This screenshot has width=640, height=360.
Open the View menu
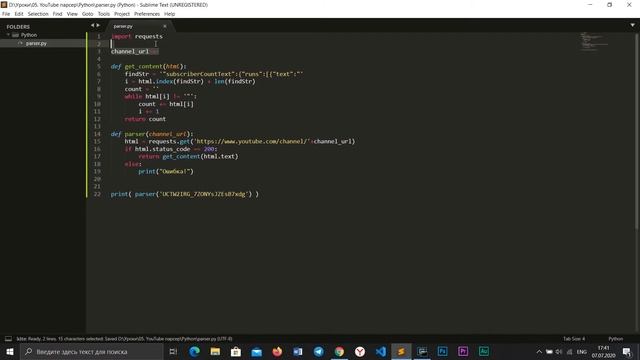72,14
